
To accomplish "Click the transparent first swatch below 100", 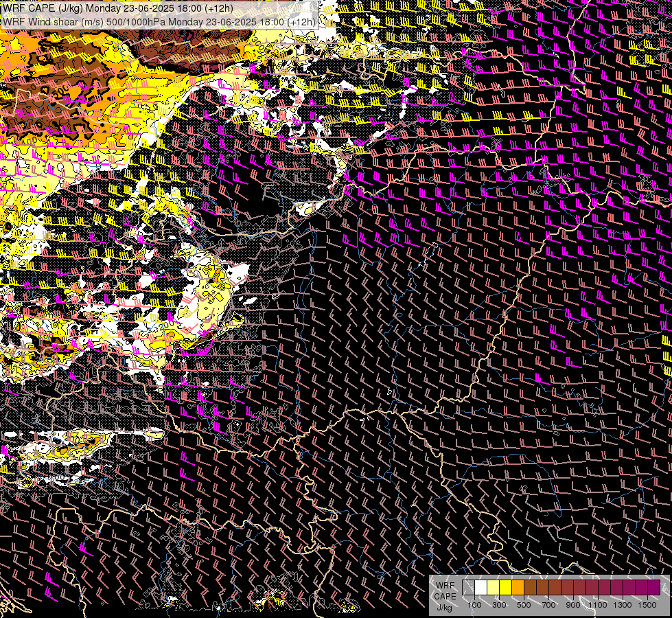I will [x=468, y=588].
